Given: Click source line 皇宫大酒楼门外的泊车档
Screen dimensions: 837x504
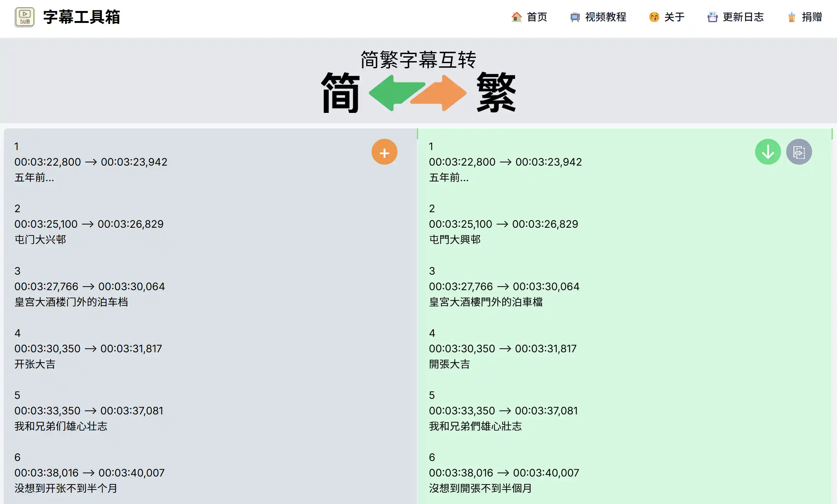Looking at the screenshot, I should point(71,302).
